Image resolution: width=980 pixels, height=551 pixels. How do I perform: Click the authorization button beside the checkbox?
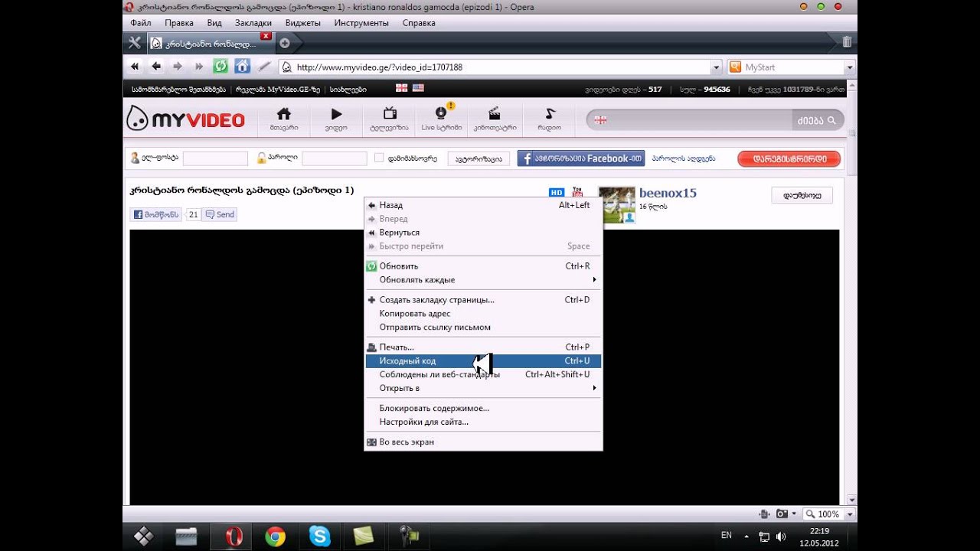click(479, 159)
